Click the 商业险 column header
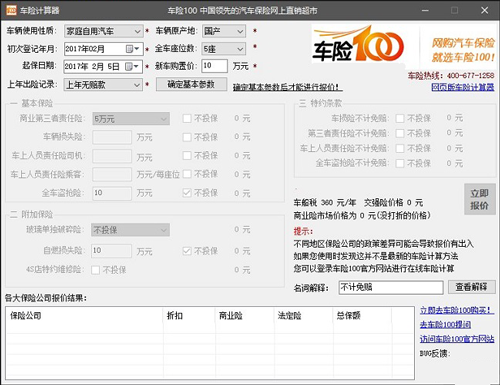 click(x=245, y=316)
